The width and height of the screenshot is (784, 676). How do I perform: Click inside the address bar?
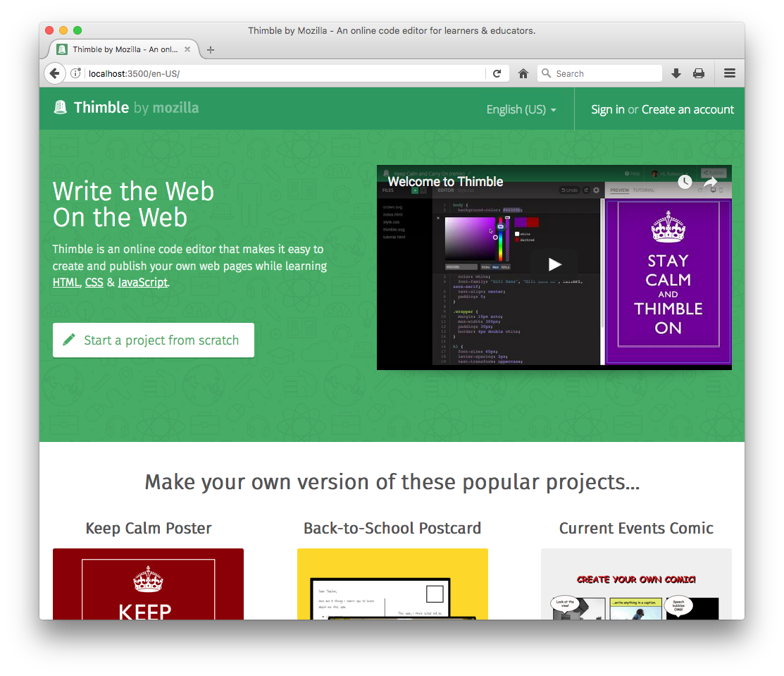pos(282,73)
